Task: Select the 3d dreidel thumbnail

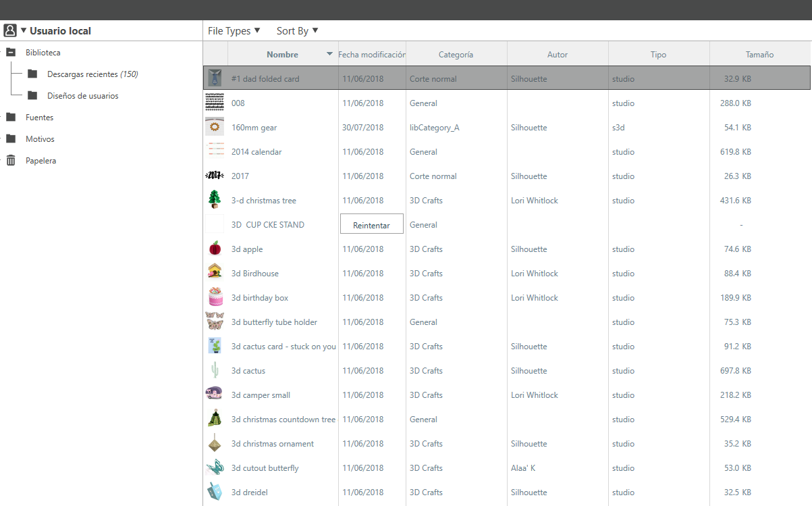Action: (215, 492)
